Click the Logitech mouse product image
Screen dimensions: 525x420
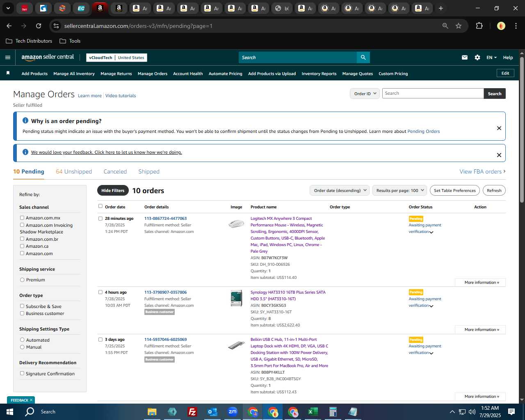pyautogui.click(x=236, y=224)
